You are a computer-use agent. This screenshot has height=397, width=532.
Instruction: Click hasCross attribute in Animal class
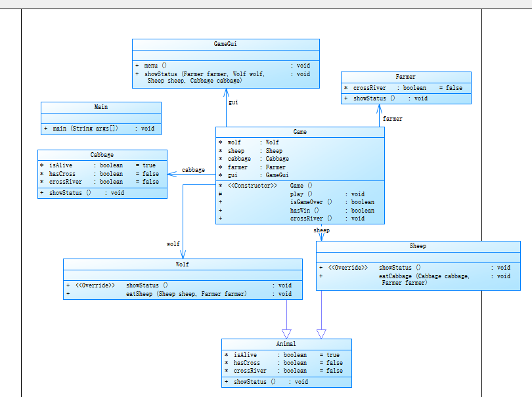click(x=283, y=363)
